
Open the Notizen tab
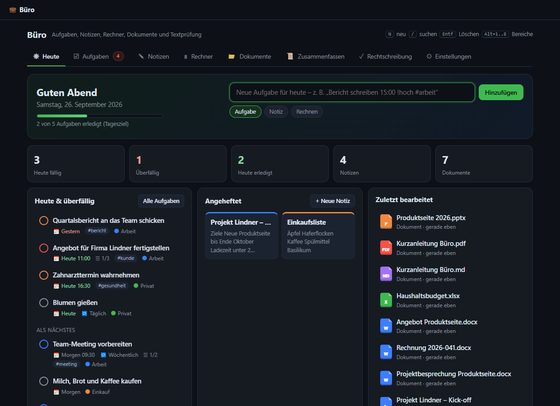coord(154,56)
